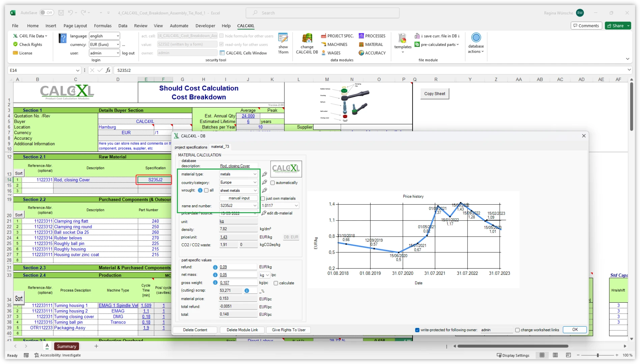This screenshot has width=640, height=364.
Task: Enable just own materials checkbox
Action: coord(263,199)
